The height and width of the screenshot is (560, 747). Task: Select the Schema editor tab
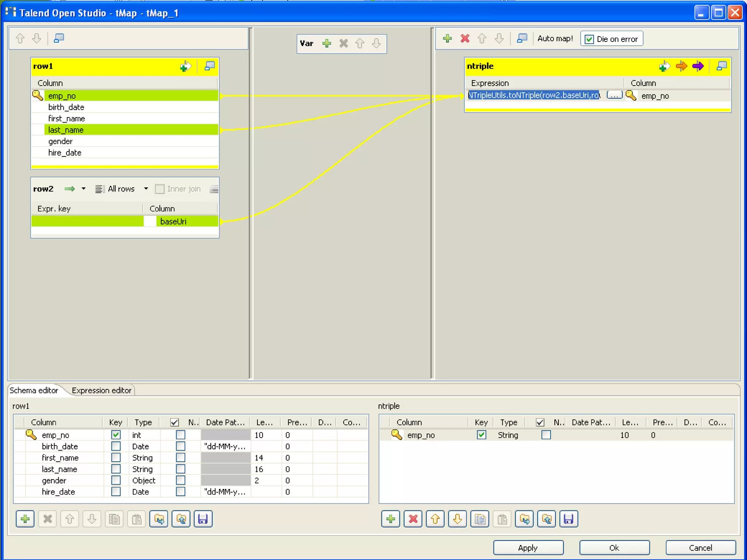[34, 390]
